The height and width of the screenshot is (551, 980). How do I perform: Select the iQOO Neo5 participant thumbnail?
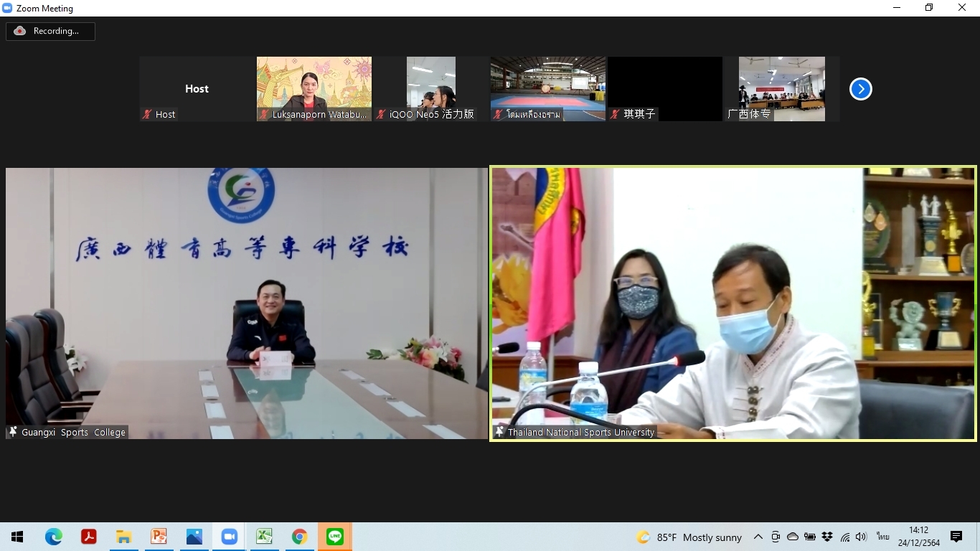tap(430, 88)
